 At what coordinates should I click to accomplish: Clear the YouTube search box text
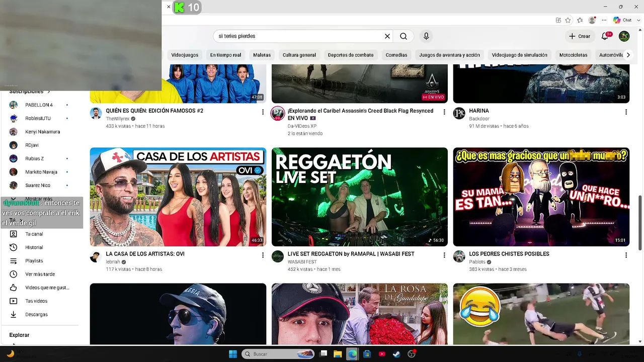(387, 36)
